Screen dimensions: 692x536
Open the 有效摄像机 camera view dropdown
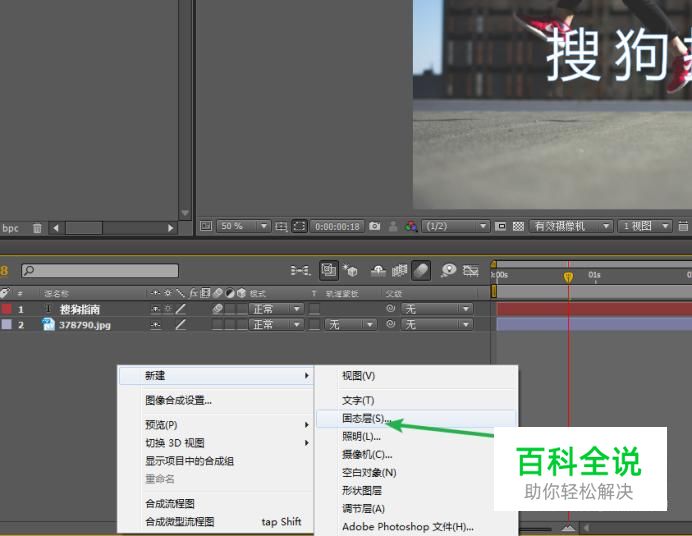pos(572,226)
